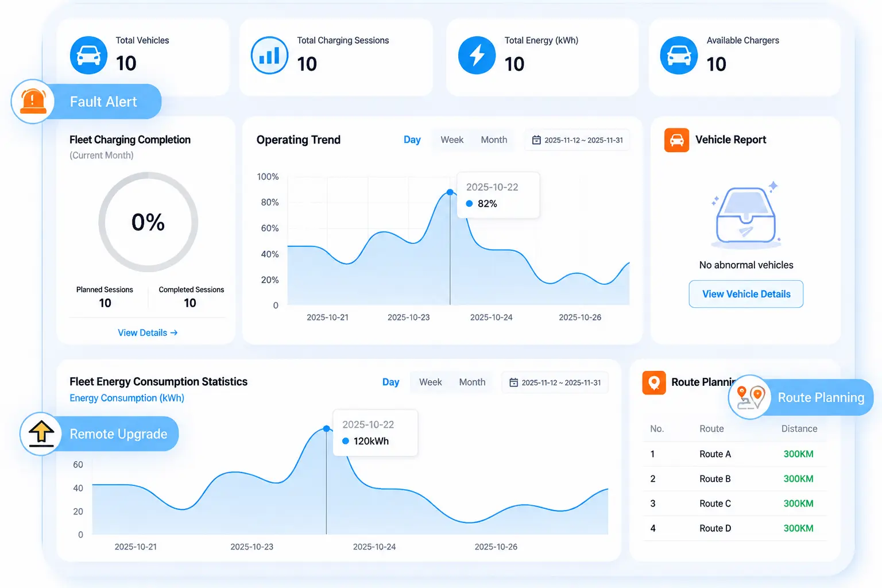Select the Route D row

pos(735,528)
